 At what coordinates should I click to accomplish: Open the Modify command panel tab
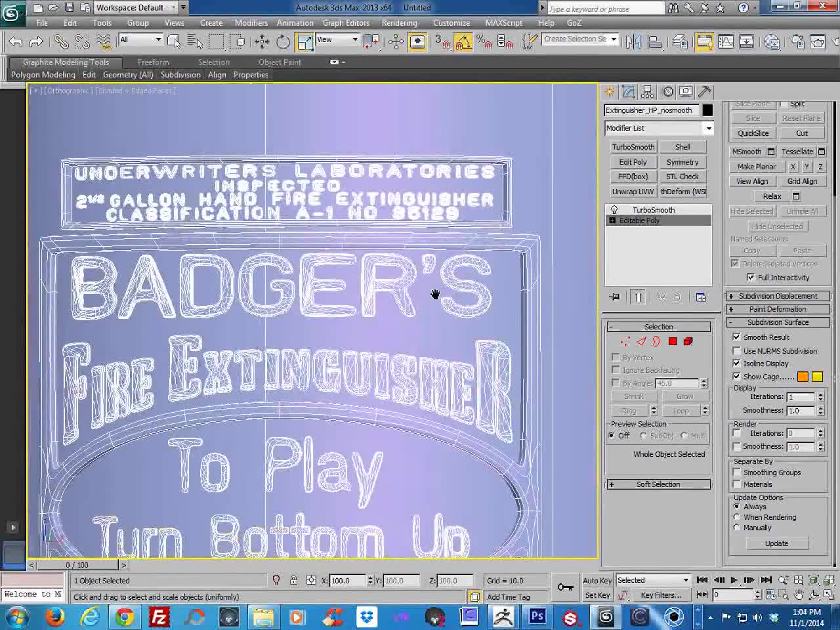click(629, 92)
